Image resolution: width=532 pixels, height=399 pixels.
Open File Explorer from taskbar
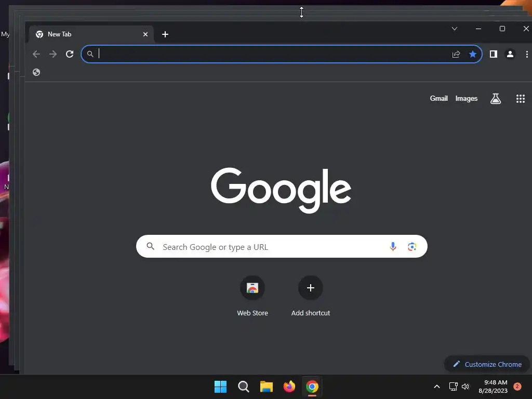click(x=267, y=387)
